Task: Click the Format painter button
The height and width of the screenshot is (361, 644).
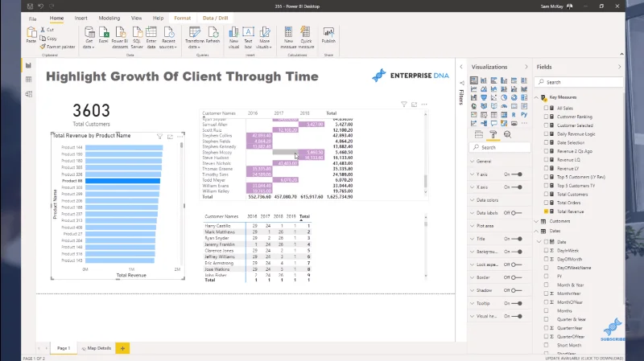Action: click(57, 47)
